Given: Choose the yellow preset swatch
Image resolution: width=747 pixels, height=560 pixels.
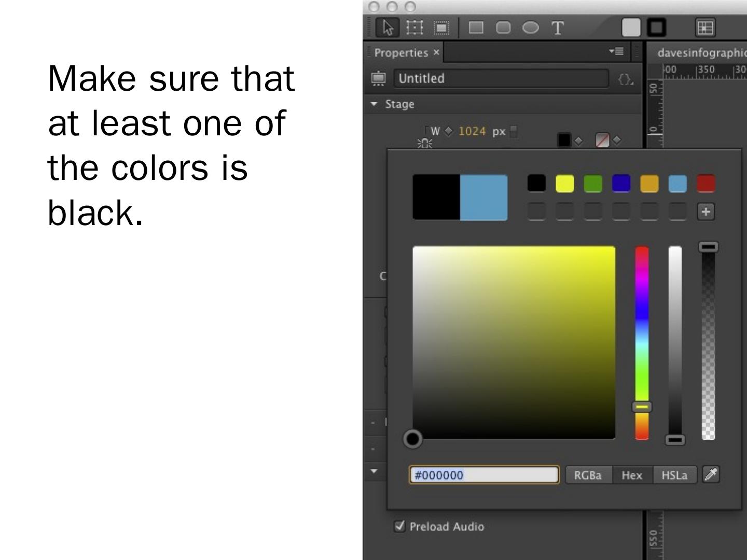Looking at the screenshot, I should point(564,184).
